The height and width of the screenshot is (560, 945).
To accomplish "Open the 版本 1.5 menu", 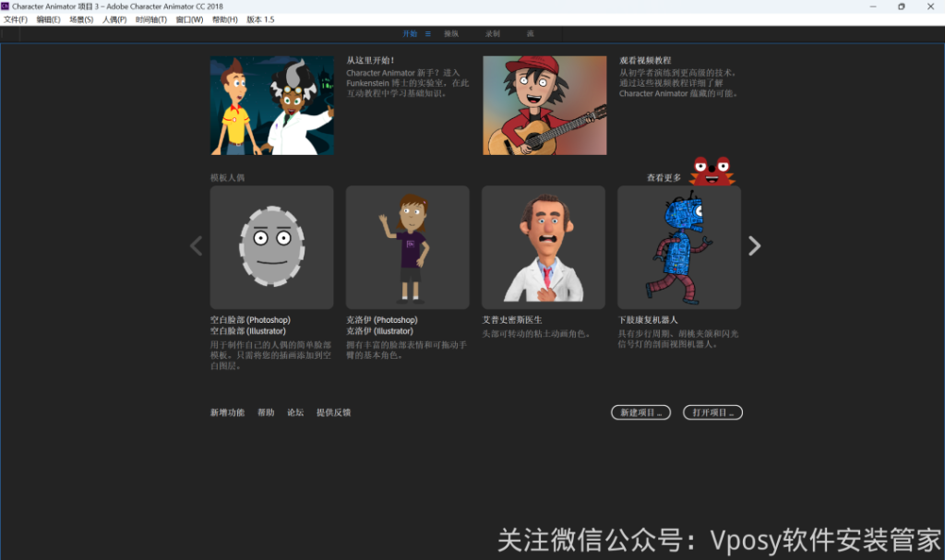I will 260,20.
